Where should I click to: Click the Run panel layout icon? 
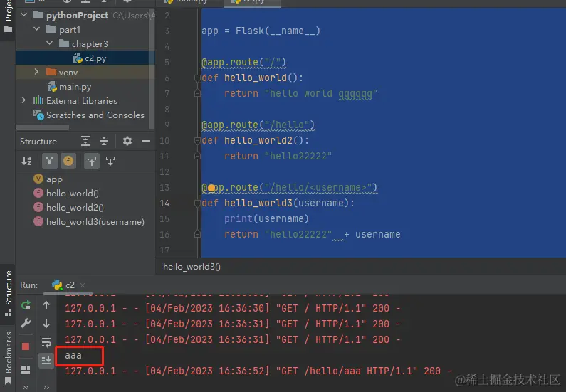[x=26, y=370]
